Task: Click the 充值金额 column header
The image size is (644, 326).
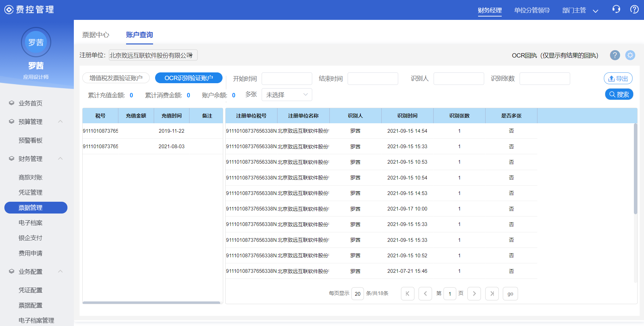Action: (136, 116)
